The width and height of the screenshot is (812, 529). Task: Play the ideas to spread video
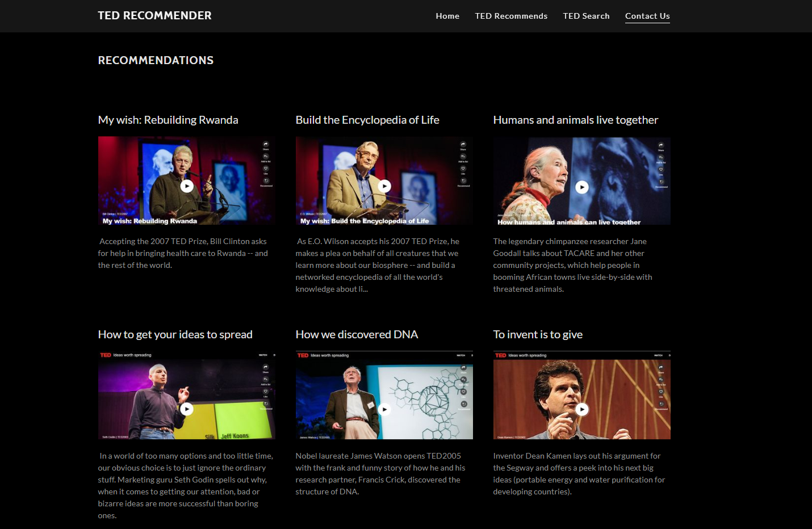(187, 409)
